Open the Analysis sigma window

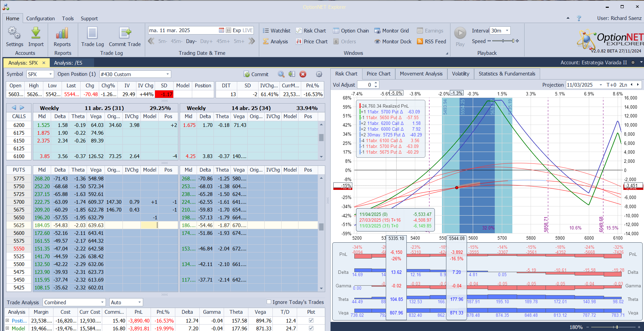275,41
